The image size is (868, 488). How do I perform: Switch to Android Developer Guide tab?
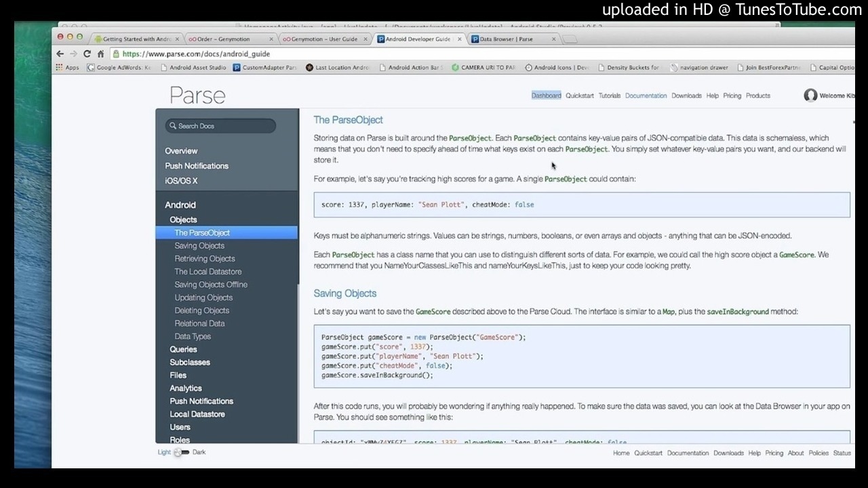pos(418,39)
